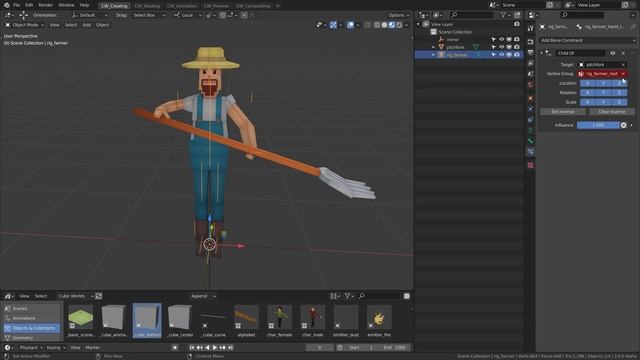Screen dimensions: 640x360
Task: Open the Render properties tab icon
Action: (x=530, y=42)
